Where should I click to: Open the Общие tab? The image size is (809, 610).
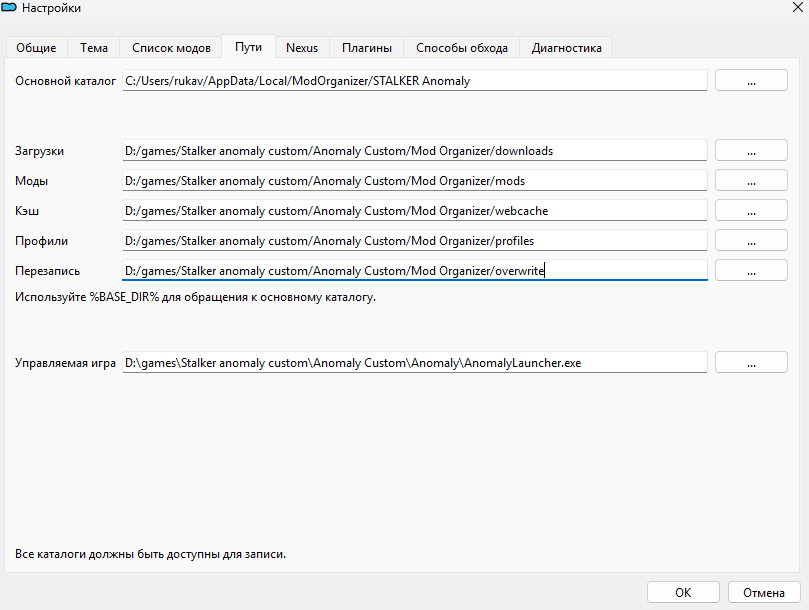[36, 47]
